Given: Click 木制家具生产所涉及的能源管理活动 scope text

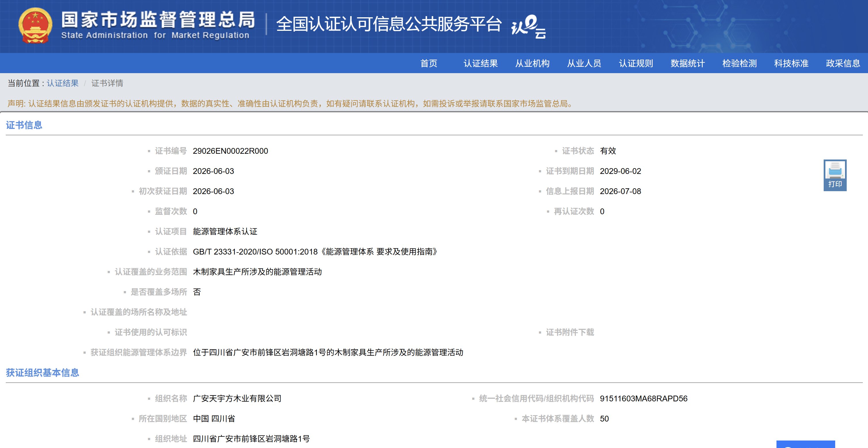Looking at the screenshot, I should pyautogui.click(x=257, y=272).
